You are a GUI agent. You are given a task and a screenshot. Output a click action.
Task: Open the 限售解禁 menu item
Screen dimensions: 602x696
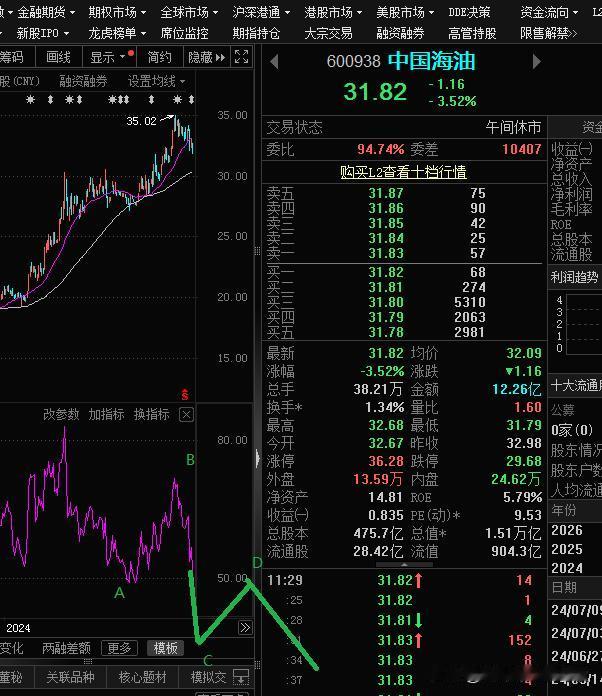click(548, 33)
